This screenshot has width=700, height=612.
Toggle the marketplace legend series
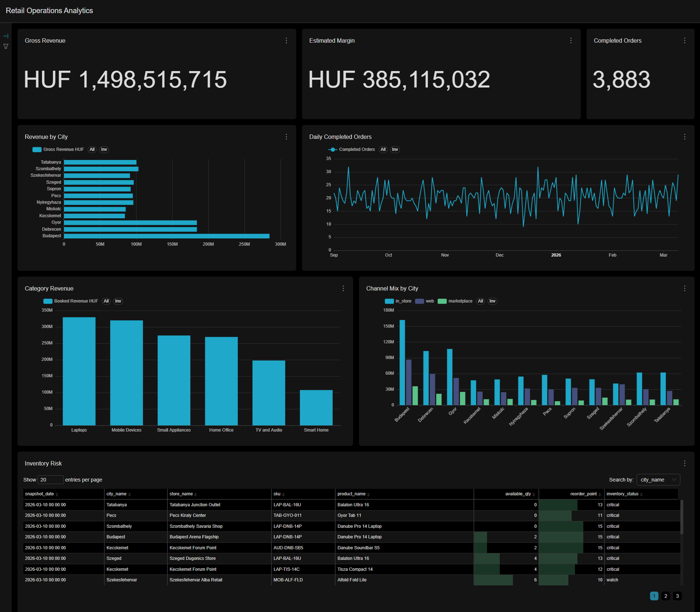coord(455,301)
